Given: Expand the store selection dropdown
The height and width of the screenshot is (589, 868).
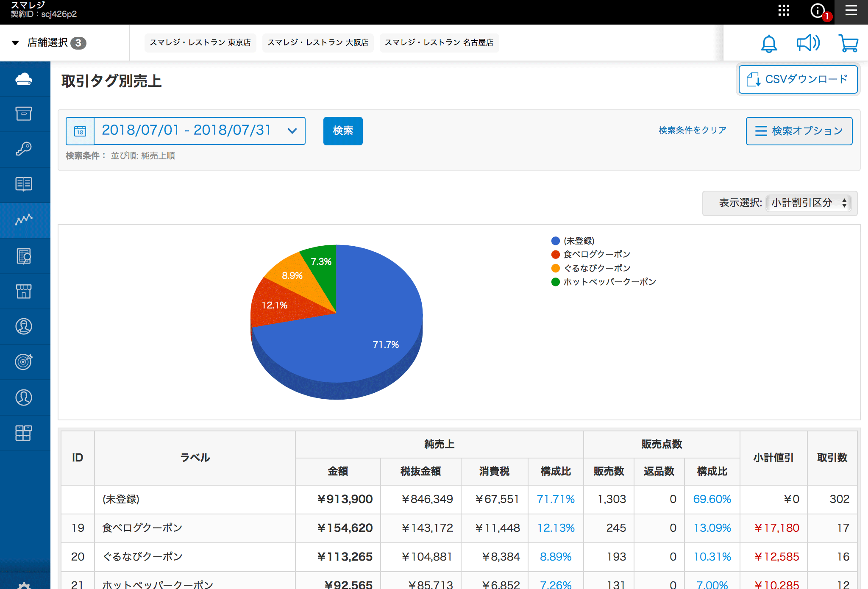Looking at the screenshot, I should pos(49,43).
